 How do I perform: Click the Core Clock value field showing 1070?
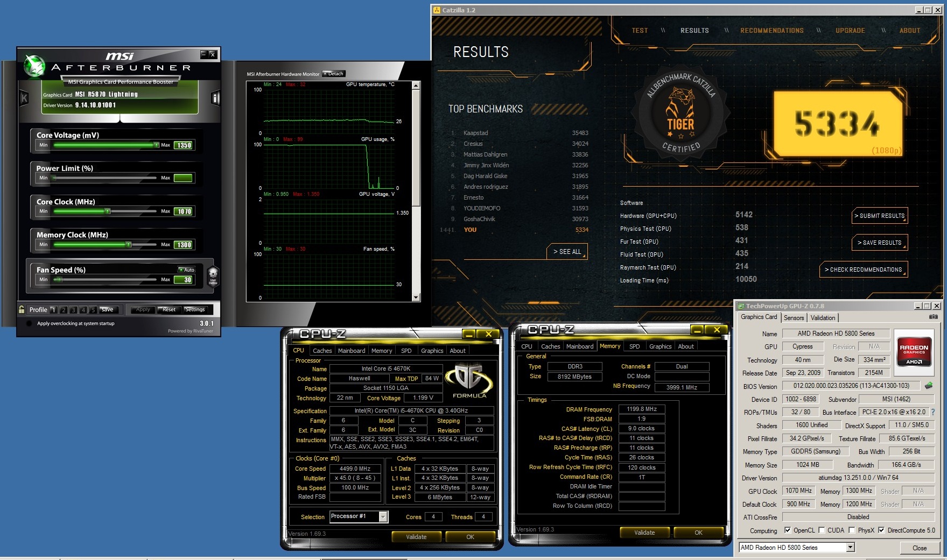pos(183,211)
